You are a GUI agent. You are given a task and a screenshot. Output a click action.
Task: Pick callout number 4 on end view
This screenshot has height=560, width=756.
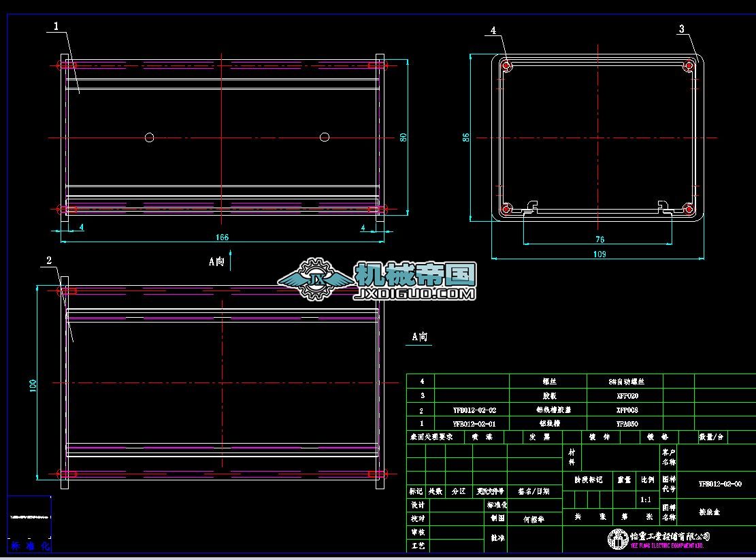[493, 31]
